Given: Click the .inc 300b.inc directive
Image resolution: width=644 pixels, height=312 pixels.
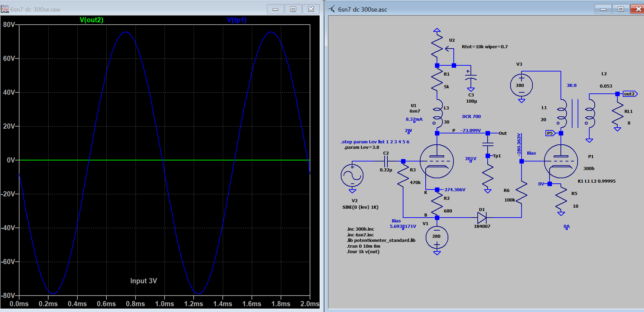Looking at the screenshot, I should [360, 229].
